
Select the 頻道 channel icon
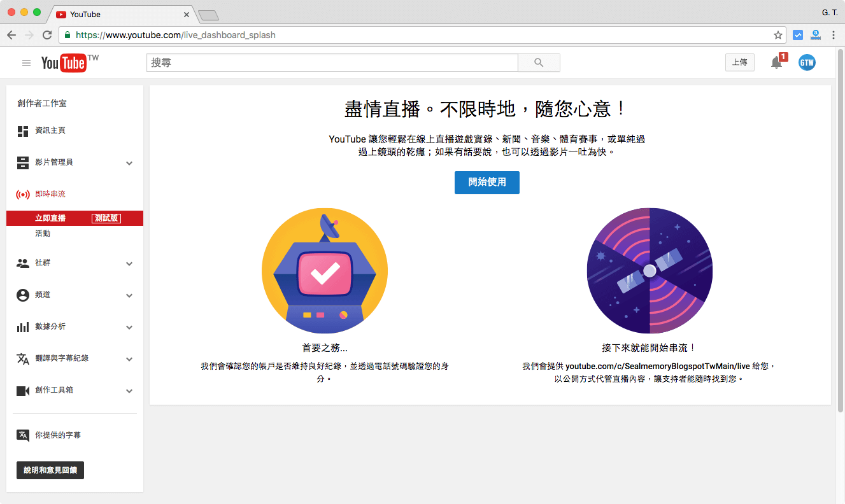pyautogui.click(x=22, y=295)
